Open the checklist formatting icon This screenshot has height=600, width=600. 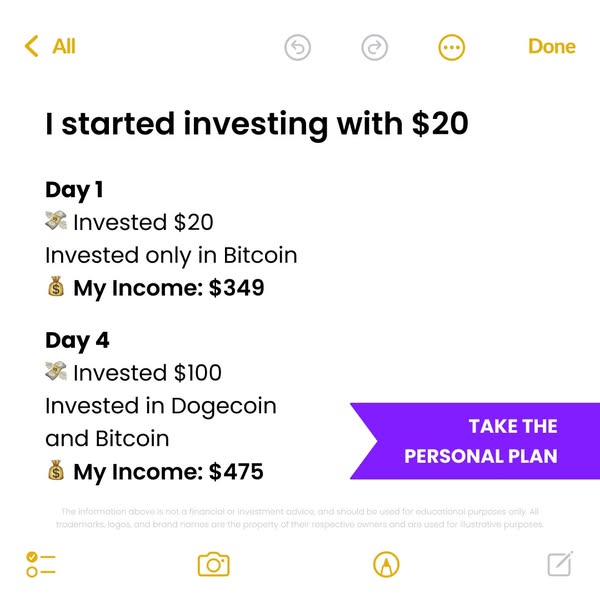point(41,564)
